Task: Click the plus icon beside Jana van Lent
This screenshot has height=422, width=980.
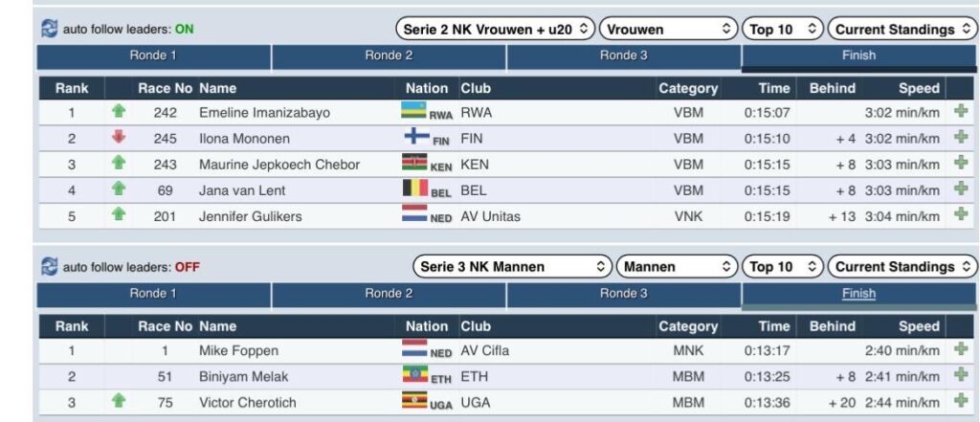Action: tap(961, 189)
